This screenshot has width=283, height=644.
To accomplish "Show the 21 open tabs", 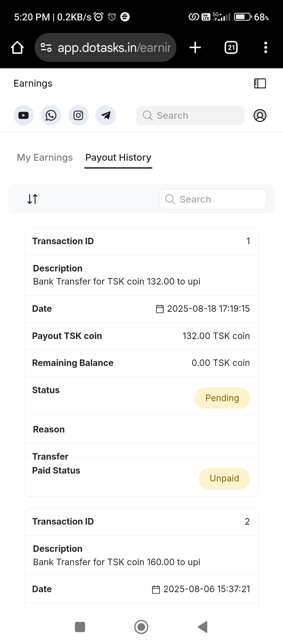I will coord(231,48).
